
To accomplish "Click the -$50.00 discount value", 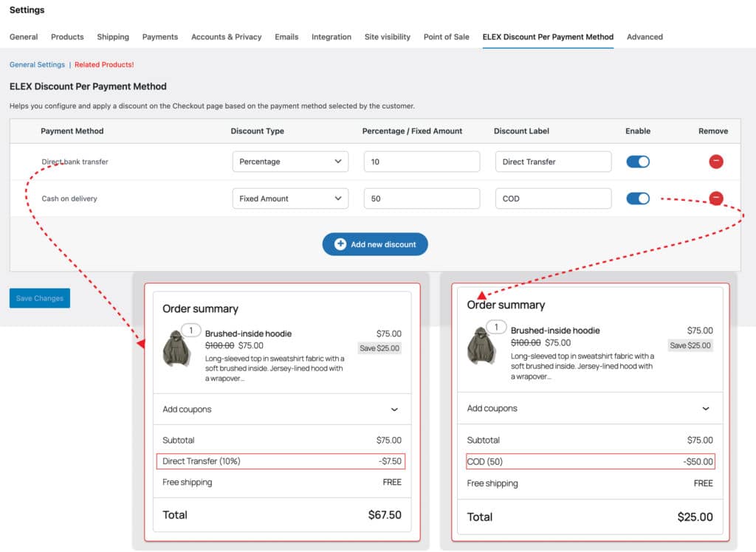I will tap(698, 461).
